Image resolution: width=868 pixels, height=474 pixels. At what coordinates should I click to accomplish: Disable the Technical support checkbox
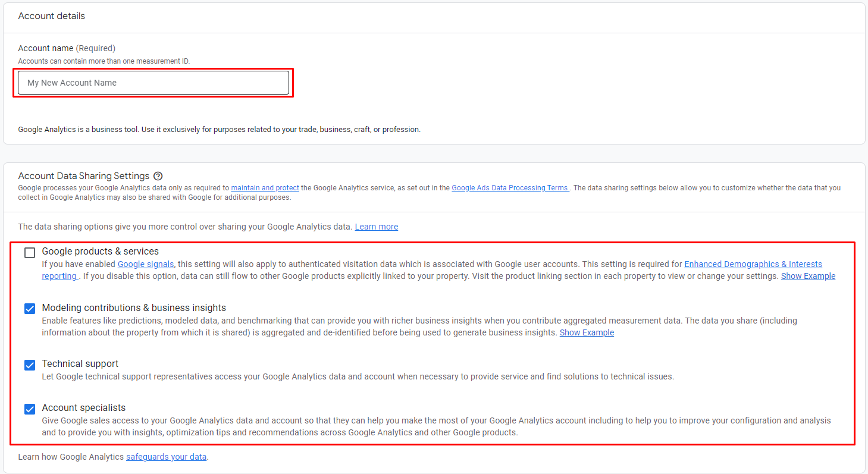(30, 365)
